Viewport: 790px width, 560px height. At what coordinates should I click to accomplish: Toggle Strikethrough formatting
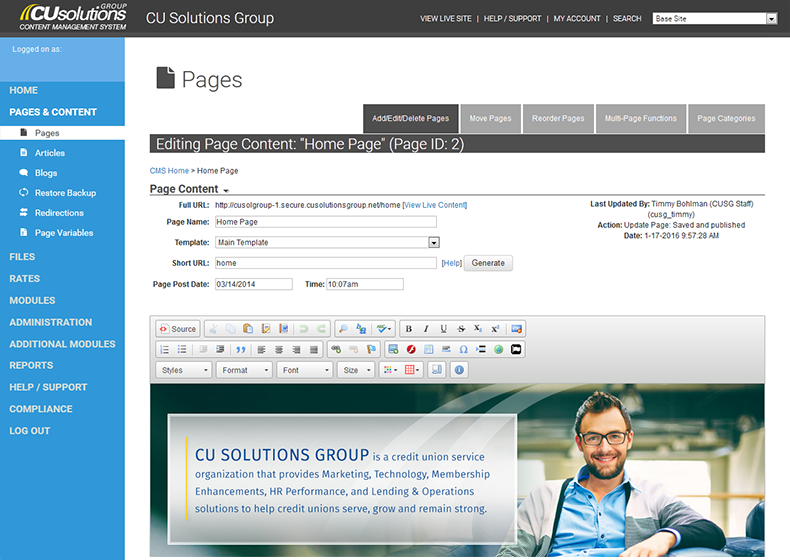point(461,329)
